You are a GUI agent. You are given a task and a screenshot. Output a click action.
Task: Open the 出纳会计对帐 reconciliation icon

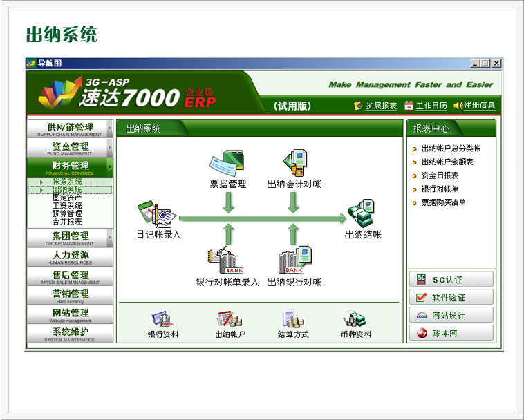(x=294, y=162)
